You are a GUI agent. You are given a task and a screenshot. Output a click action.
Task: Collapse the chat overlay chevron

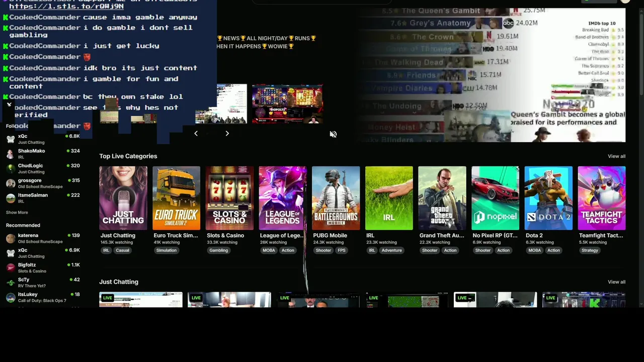tap(9, 105)
